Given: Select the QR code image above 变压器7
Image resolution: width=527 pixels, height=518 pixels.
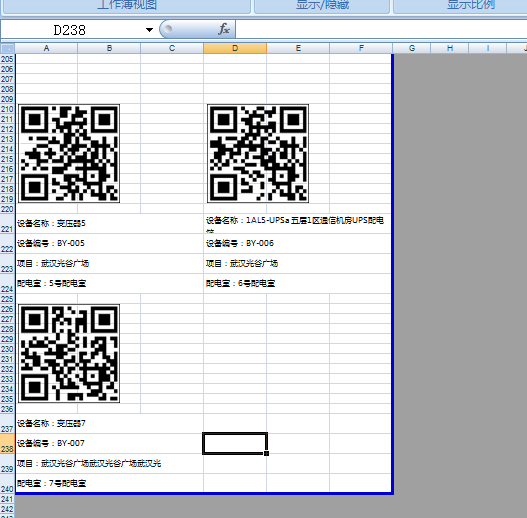Looking at the screenshot, I should click(69, 353).
